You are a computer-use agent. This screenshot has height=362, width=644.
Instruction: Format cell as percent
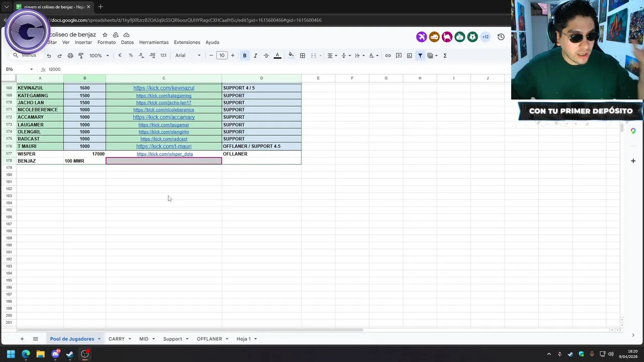131,55
